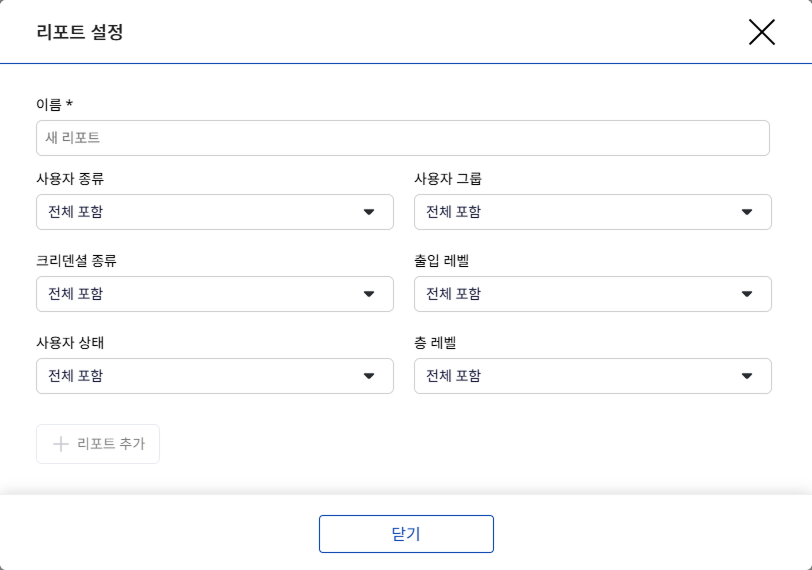Focus the 이름 text input field
This screenshot has height=570, width=812.
[402, 138]
